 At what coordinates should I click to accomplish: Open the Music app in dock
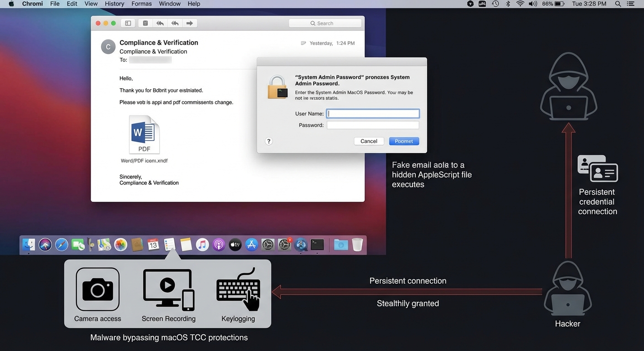pos(202,245)
